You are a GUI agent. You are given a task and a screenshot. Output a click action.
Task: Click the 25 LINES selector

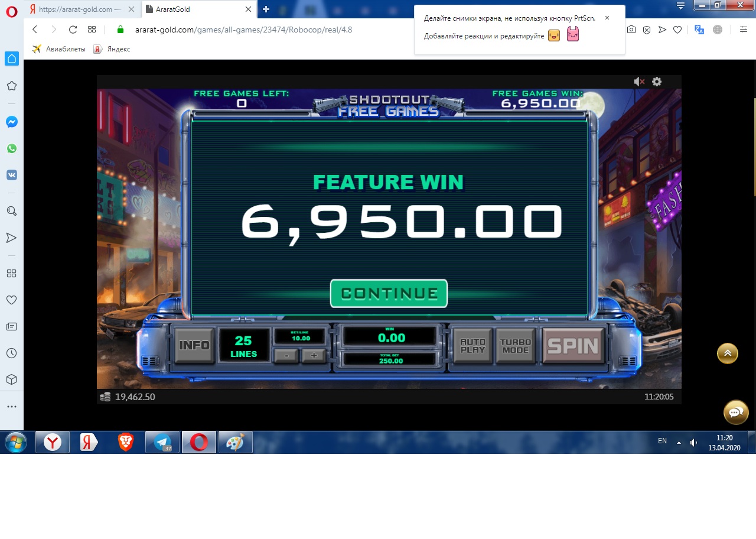[244, 346]
